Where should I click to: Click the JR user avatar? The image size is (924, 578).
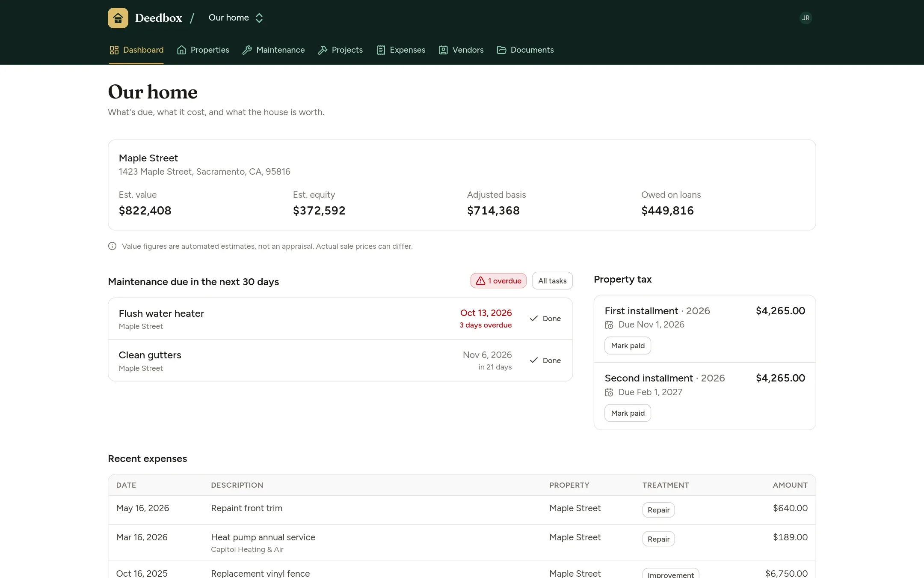(806, 18)
